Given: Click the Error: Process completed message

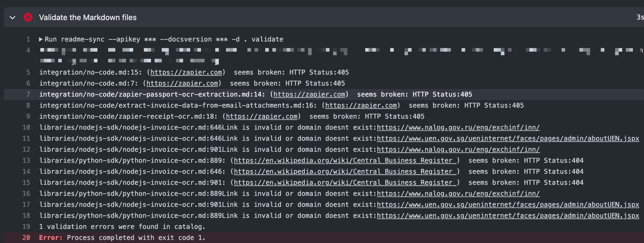Looking at the screenshot, I should [122, 237].
